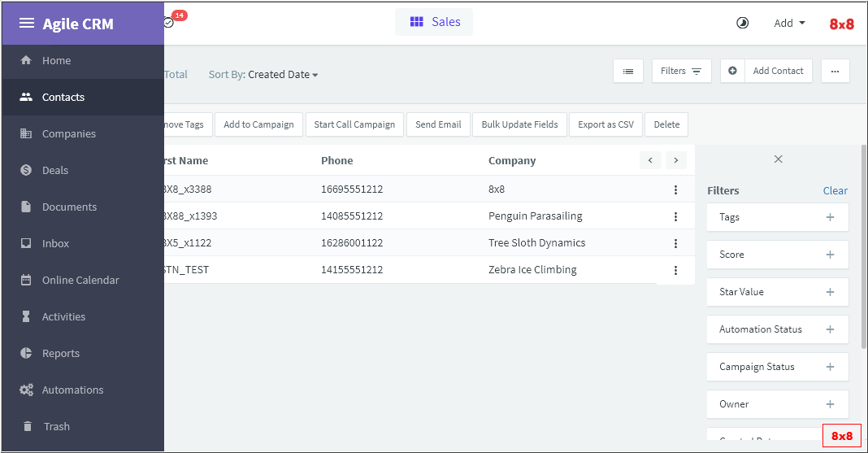Toggle the Filters button
The height and width of the screenshot is (453, 868).
(x=681, y=71)
